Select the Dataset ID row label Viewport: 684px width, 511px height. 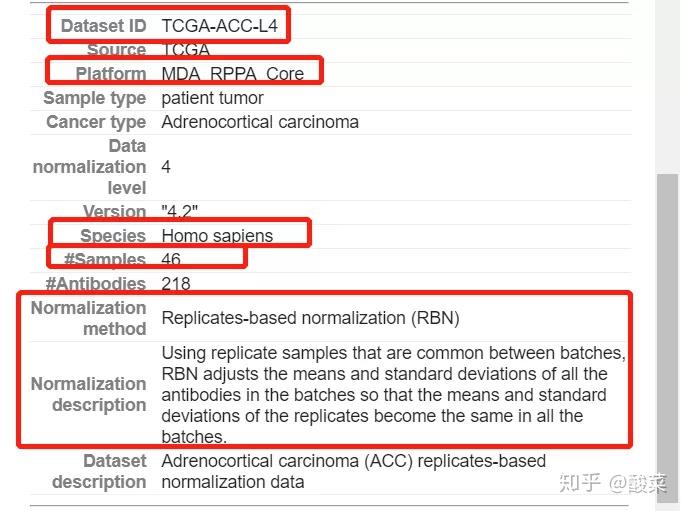[103, 26]
